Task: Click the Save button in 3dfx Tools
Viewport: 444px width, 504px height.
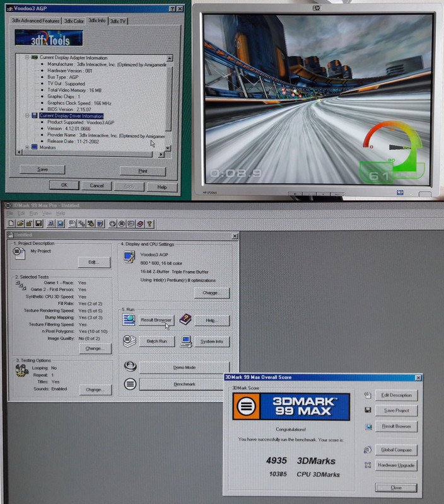Action: point(42,169)
